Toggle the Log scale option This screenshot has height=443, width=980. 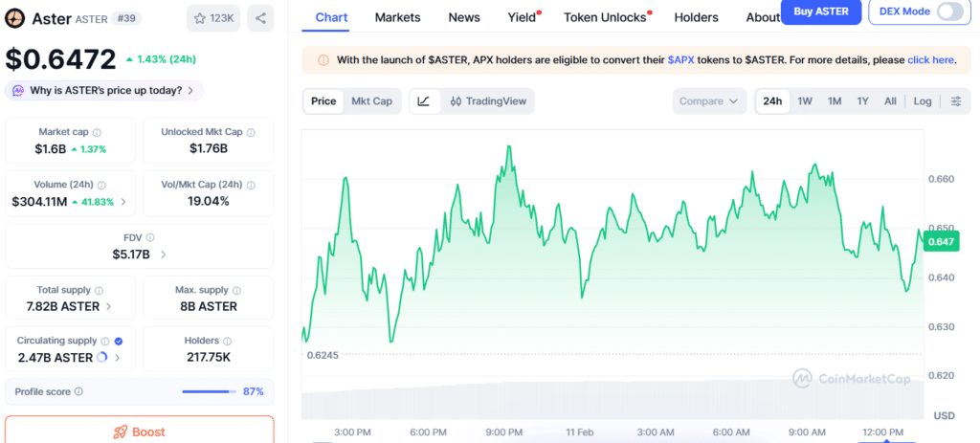[922, 101]
